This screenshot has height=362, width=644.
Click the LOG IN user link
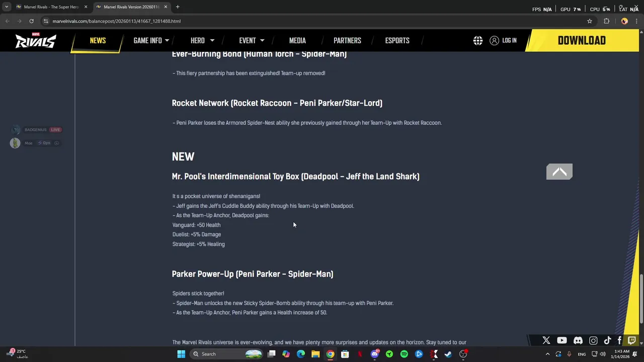(503, 41)
